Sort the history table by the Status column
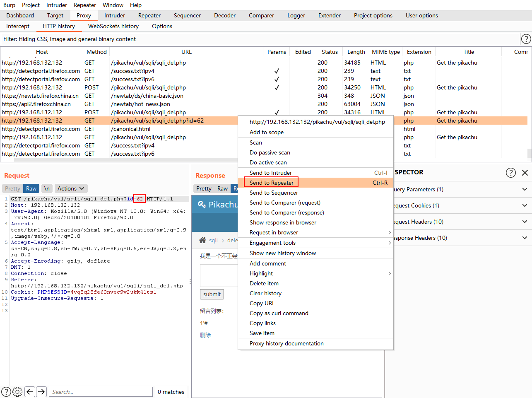 tap(330, 52)
